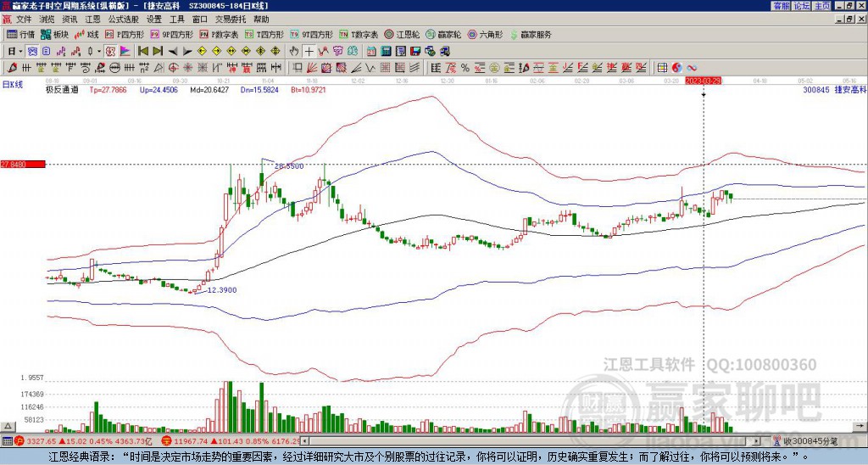Open the 六角形 hexagon tool
The height and width of the screenshot is (465, 868).
pyautogui.click(x=485, y=34)
